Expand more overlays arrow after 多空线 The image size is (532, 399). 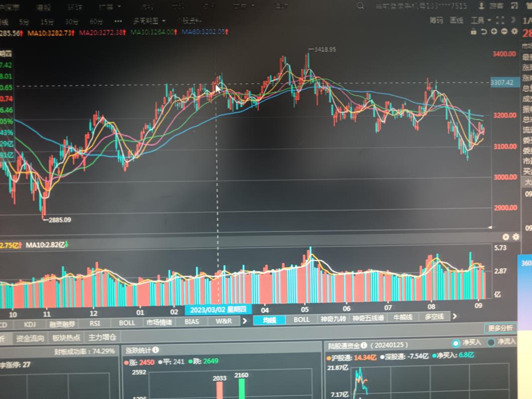[x=454, y=316]
